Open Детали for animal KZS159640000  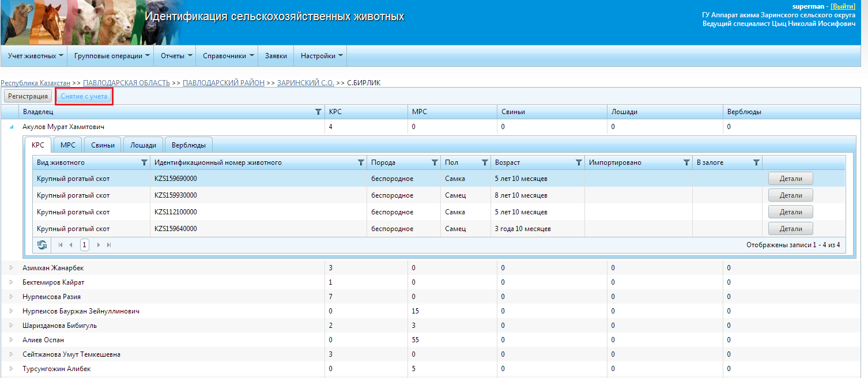pos(791,229)
